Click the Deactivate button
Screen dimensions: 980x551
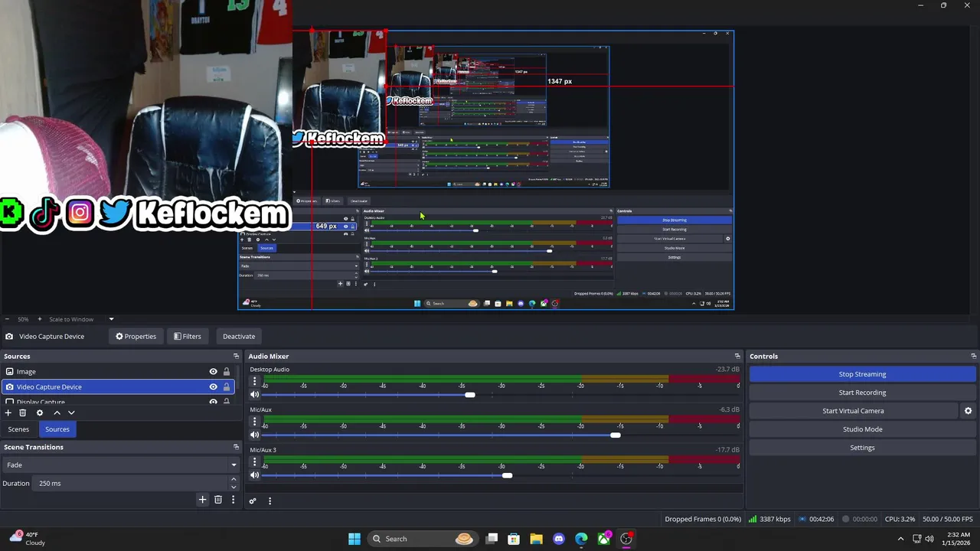point(239,336)
